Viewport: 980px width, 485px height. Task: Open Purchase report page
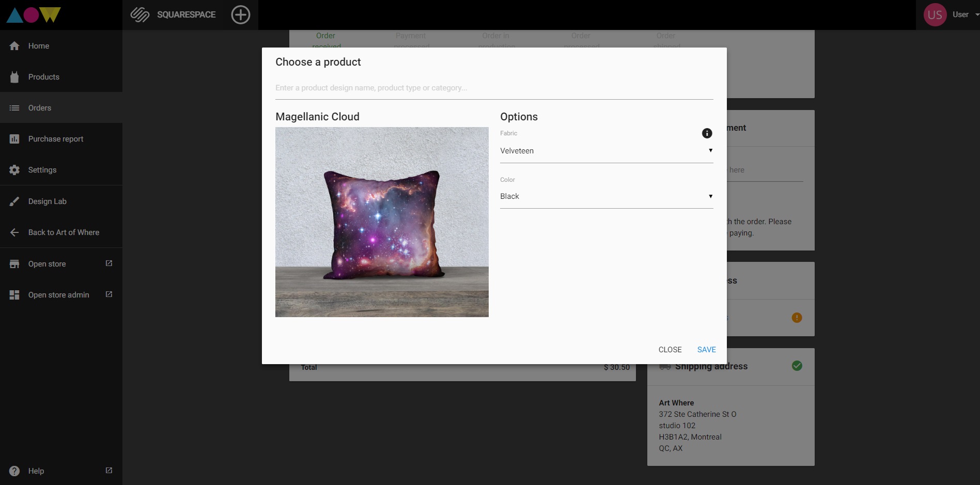pyautogui.click(x=61, y=139)
